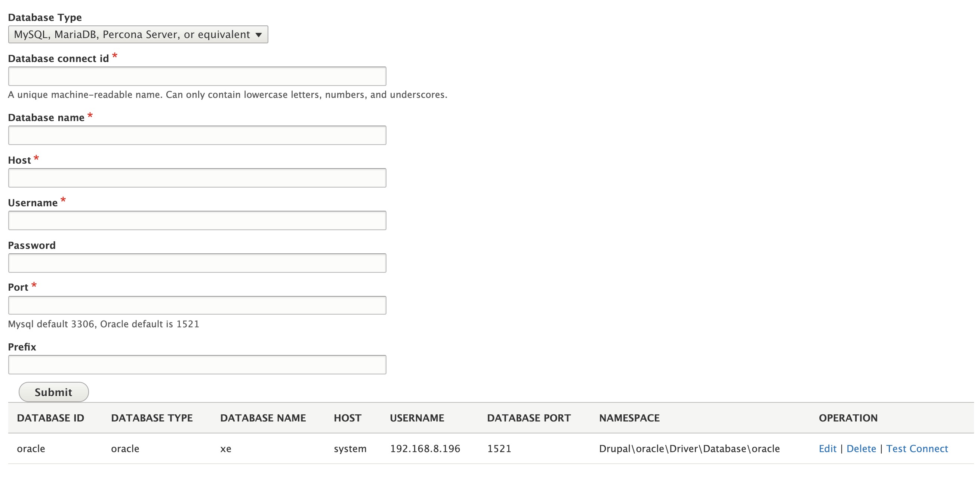
Task: Click the Database connect id field
Action: [x=197, y=77]
